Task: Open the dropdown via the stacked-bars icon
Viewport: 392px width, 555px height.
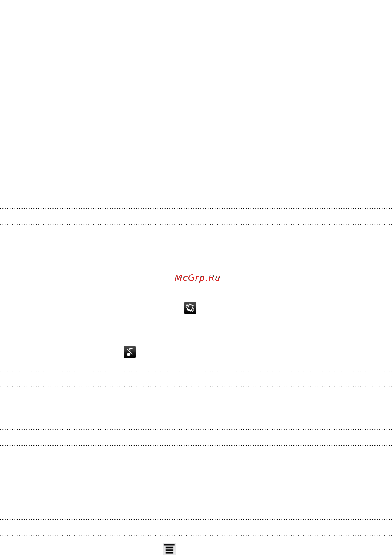Action: pyautogui.click(x=169, y=549)
